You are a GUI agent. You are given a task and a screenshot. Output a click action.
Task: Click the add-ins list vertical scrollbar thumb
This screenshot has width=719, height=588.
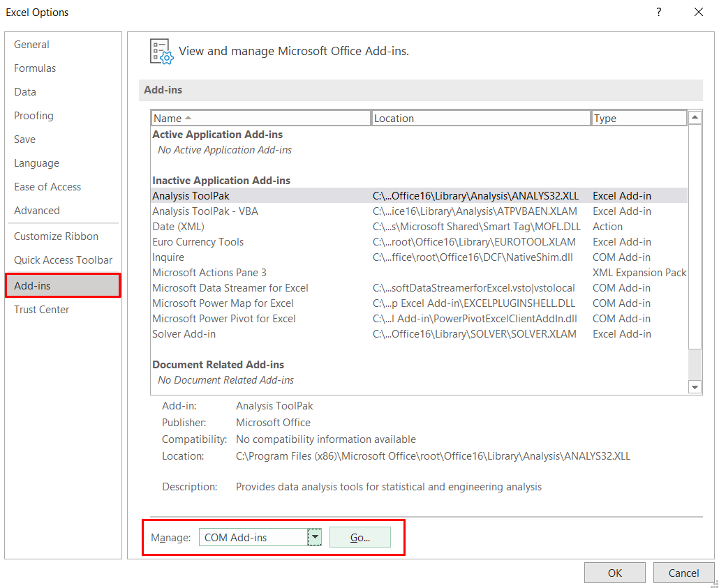click(695, 236)
